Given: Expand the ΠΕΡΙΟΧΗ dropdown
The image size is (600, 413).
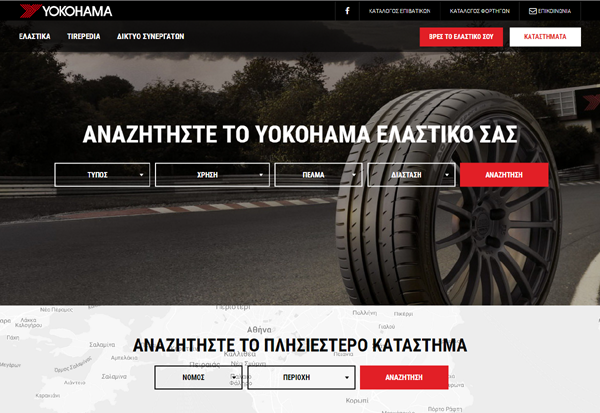Looking at the screenshot, I should (x=302, y=377).
